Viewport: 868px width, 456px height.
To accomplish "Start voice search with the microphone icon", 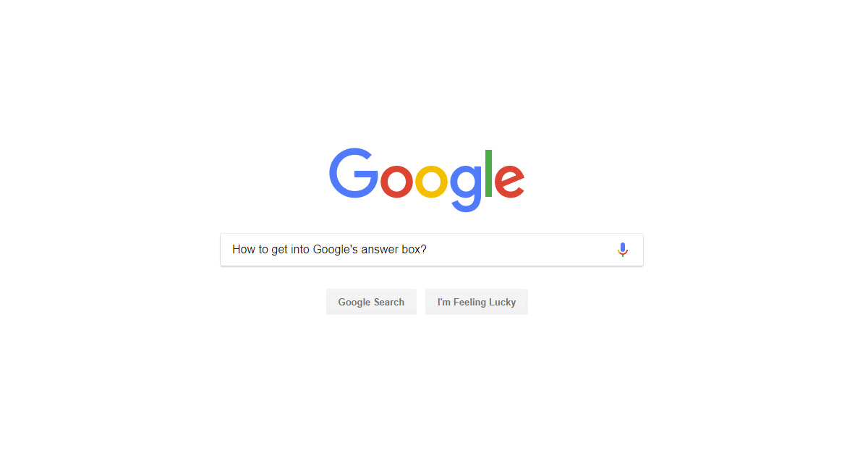I will coord(623,250).
